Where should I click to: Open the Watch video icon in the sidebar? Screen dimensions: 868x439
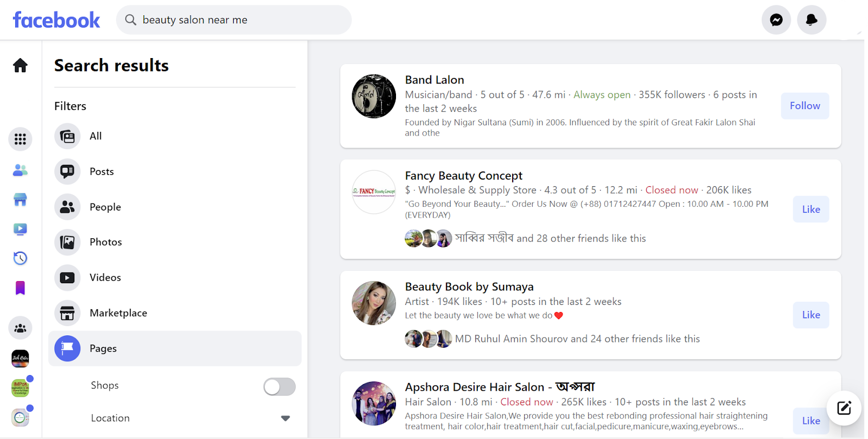coord(20,229)
